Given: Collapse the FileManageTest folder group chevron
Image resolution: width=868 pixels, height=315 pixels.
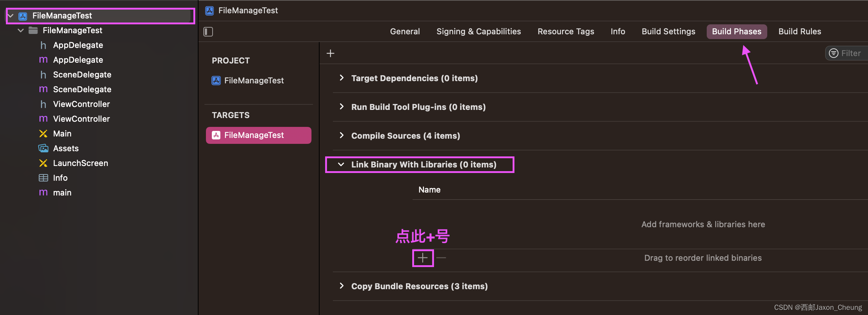Looking at the screenshot, I should point(21,31).
